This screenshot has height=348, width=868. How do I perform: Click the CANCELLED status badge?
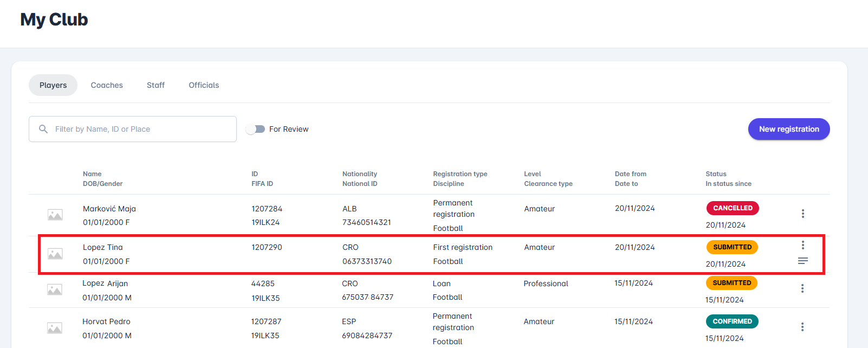[x=733, y=208]
